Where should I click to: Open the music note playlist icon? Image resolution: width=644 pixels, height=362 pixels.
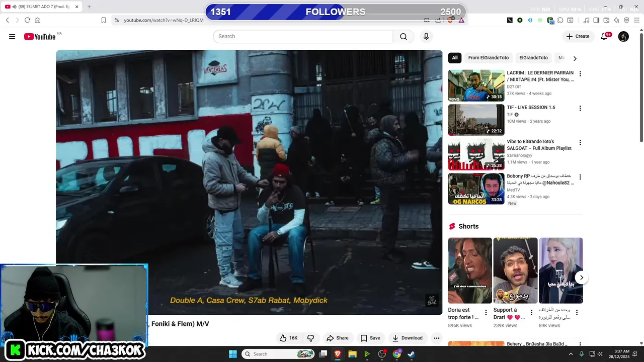(586, 20)
